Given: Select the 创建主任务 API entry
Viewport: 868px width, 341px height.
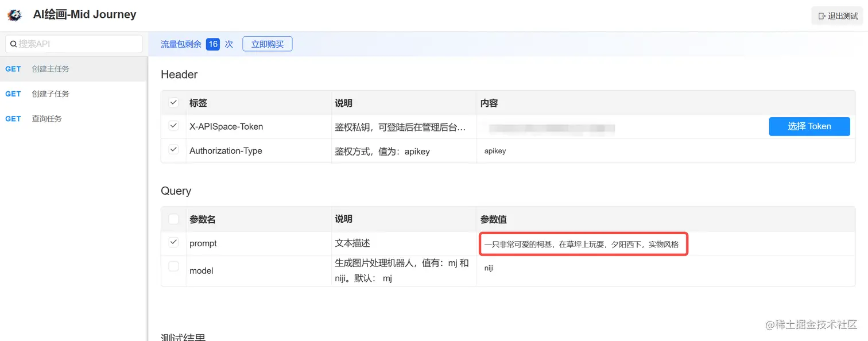Looking at the screenshot, I should click(x=73, y=69).
